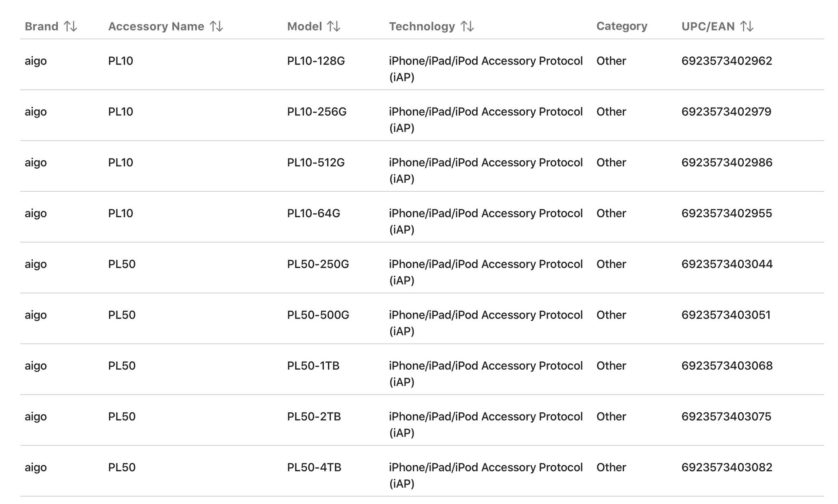Image resolution: width=838 pixels, height=504 pixels.
Task: Click UPC 6923573403051 value
Action: click(726, 315)
